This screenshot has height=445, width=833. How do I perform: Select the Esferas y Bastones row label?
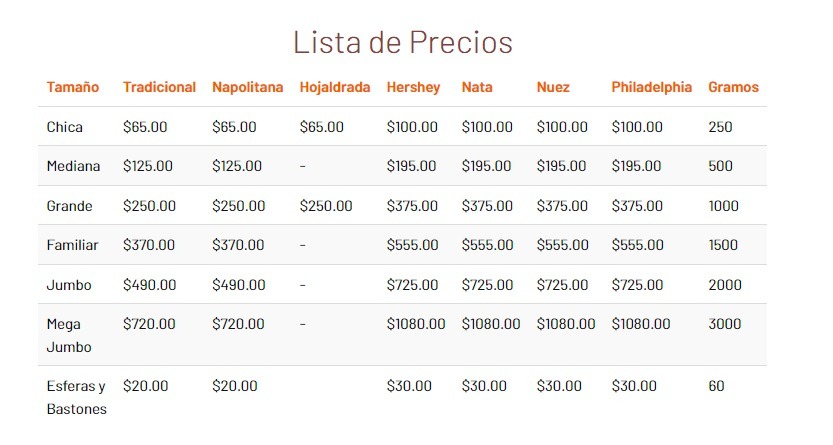[76, 397]
